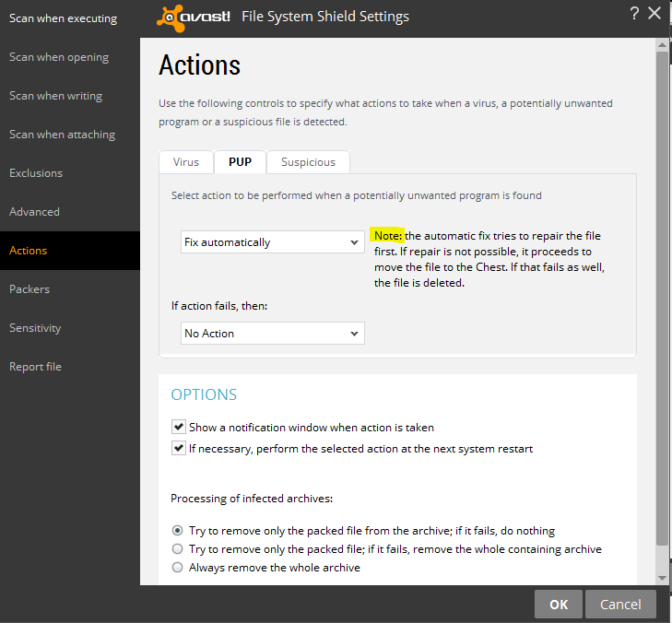Open the 'Fix automatically' action dropdown
Image resolution: width=672 pixels, height=623 pixels.
[272, 242]
